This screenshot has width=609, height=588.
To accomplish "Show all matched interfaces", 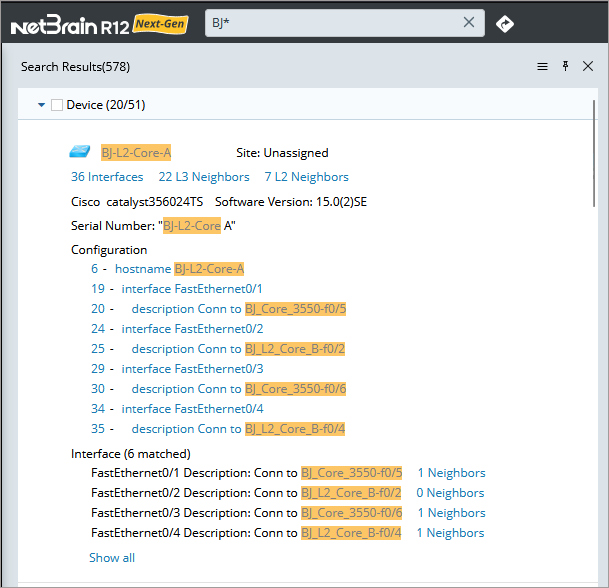I will 112,558.
